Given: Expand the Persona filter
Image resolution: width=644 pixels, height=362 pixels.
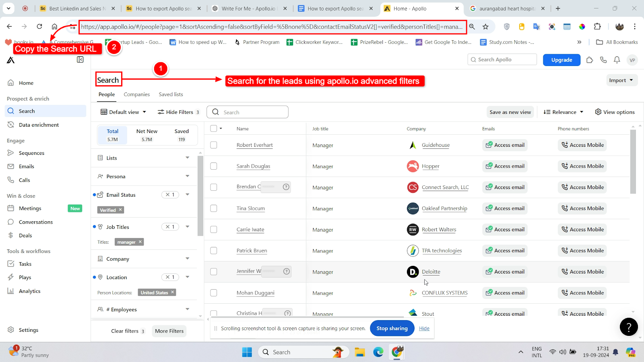Looking at the screenshot, I should tap(187, 176).
